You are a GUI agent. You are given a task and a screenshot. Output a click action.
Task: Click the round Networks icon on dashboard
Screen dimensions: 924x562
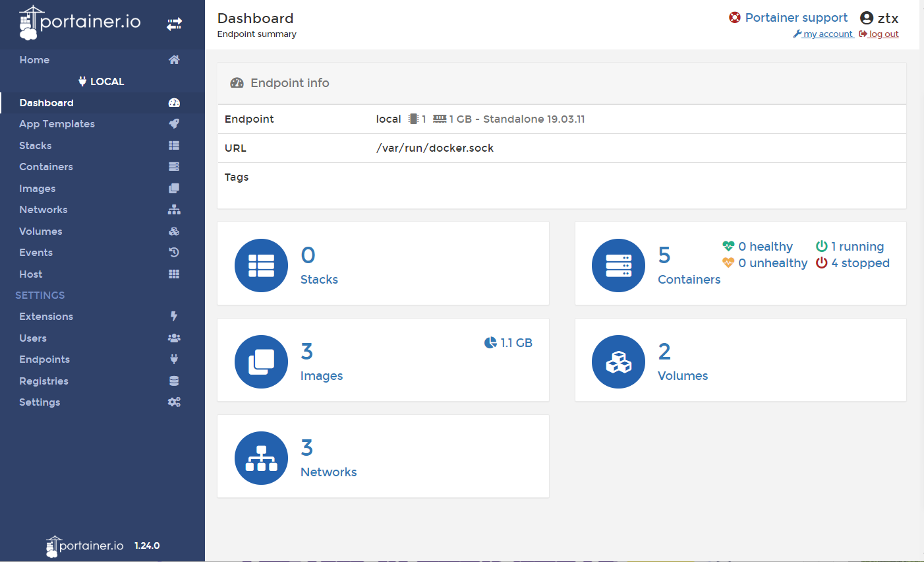point(261,458)
